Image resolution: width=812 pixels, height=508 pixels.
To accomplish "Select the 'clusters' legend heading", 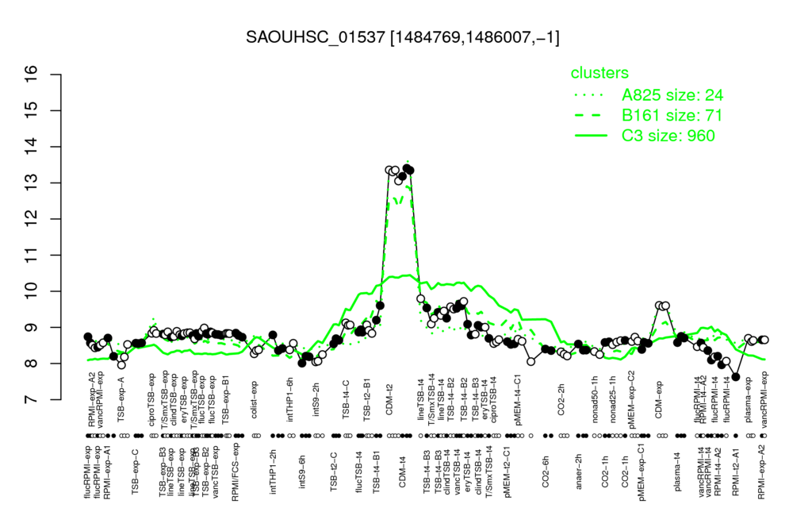I will (599, 73).
